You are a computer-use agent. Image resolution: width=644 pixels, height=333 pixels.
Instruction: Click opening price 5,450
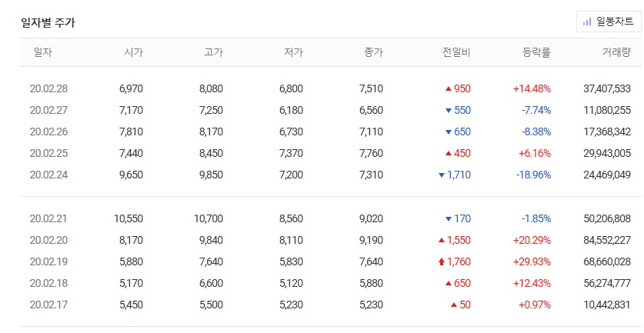pyautogui.click(x=131, y=305)
